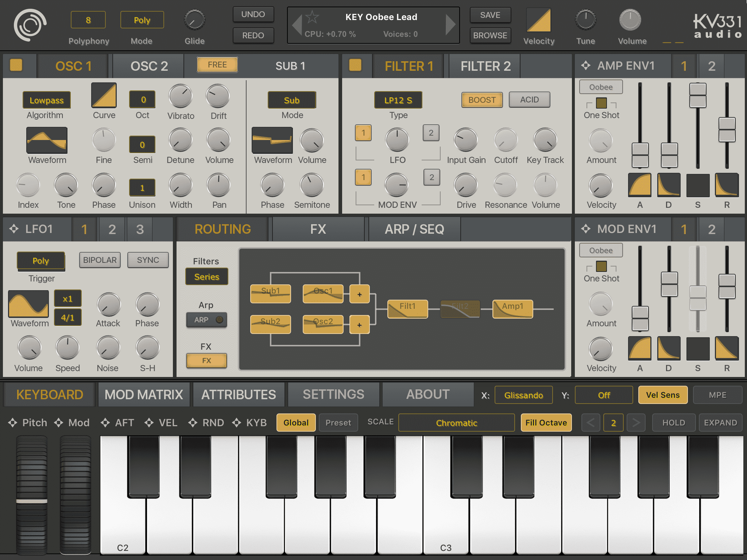Viewport: 747px width, 560px height.
Task: Open the Chromatic scale dropdown
Action: click(456, 423)
